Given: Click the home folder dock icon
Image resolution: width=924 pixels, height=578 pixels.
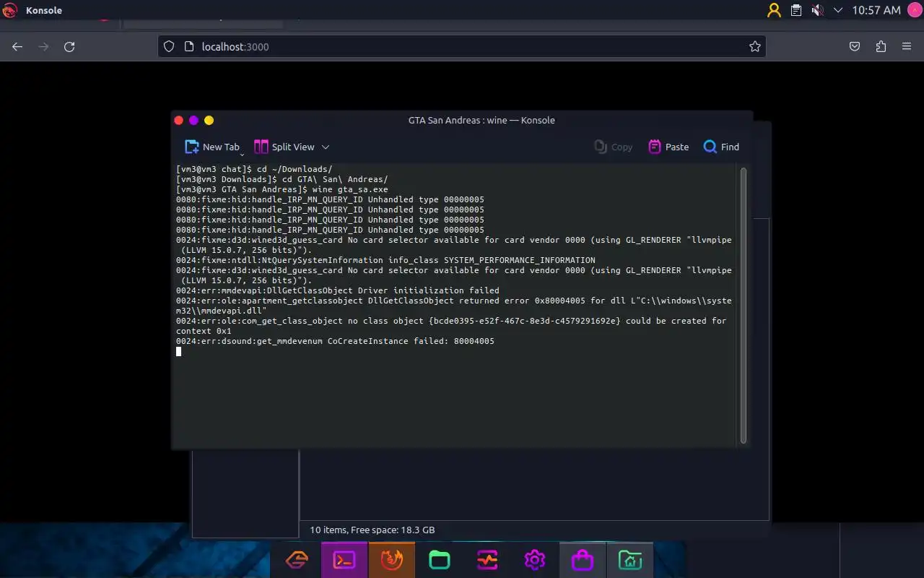Looking at the screenshot, I should tap(630, 560).
